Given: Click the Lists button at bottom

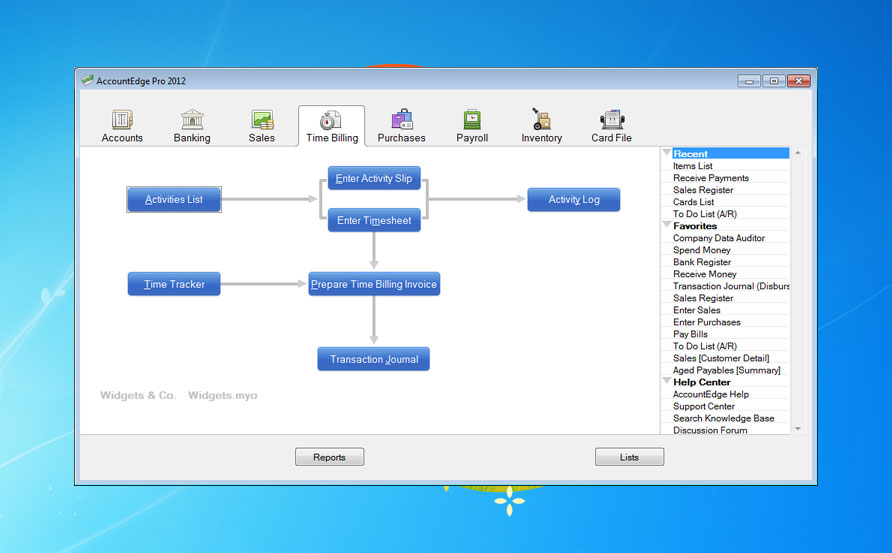Looking at the screenshot, I should [629, 457].
